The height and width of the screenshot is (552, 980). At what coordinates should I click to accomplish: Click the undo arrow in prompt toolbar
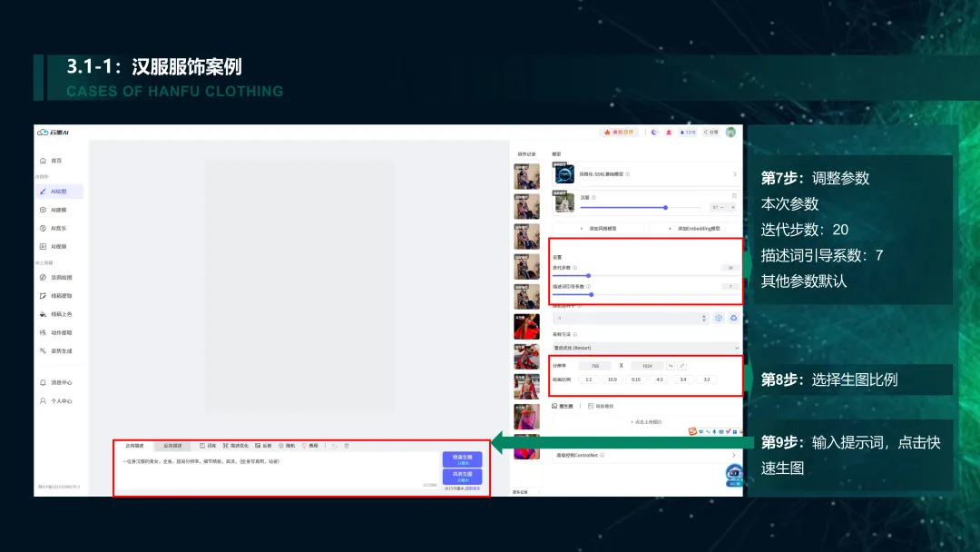point(335,446)
